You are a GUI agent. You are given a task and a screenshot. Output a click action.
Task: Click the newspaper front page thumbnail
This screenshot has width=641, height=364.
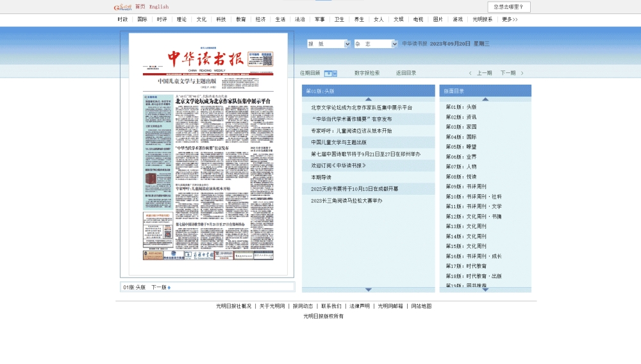pos(208,154)
